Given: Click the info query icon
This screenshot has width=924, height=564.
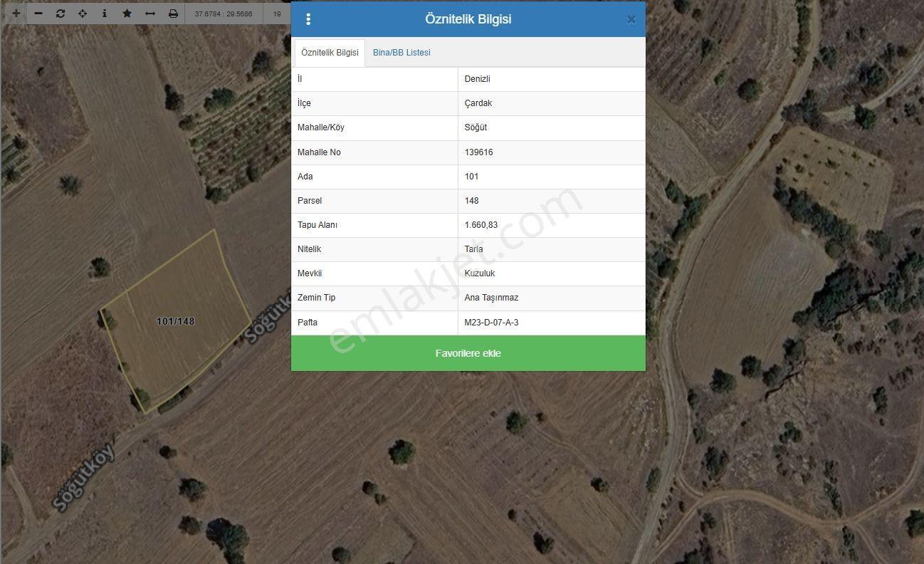Looking at the screenshot, I should point(105,14).
